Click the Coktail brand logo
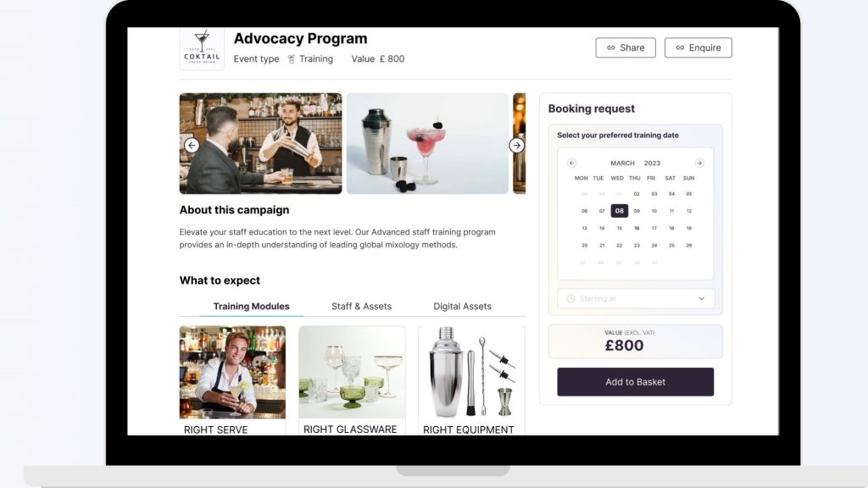The width and height of the screenshot is (868, 488). (202, 48)
